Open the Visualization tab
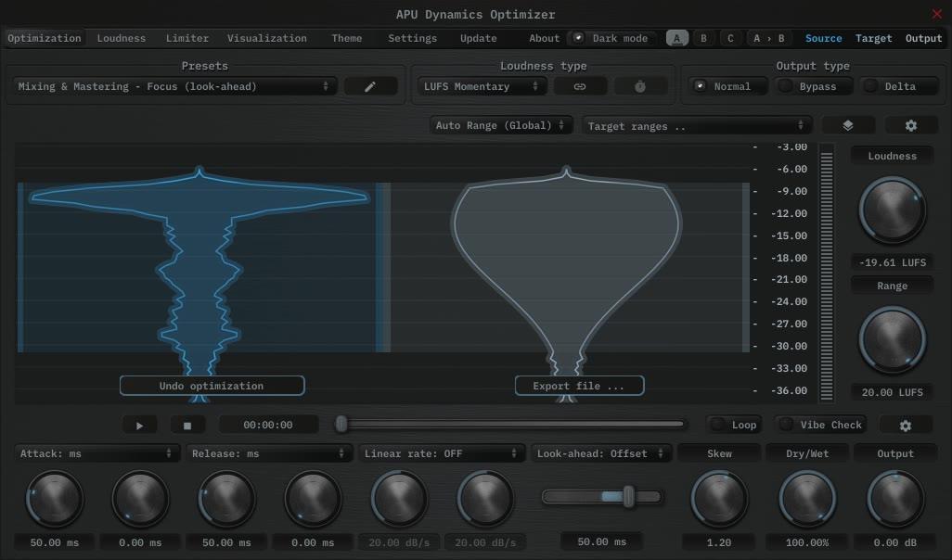The width and height of the screenshot is (952, 560). [266, 38]
